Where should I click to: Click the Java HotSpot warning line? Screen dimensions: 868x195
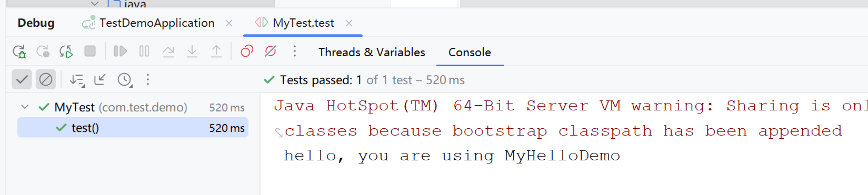571,106
